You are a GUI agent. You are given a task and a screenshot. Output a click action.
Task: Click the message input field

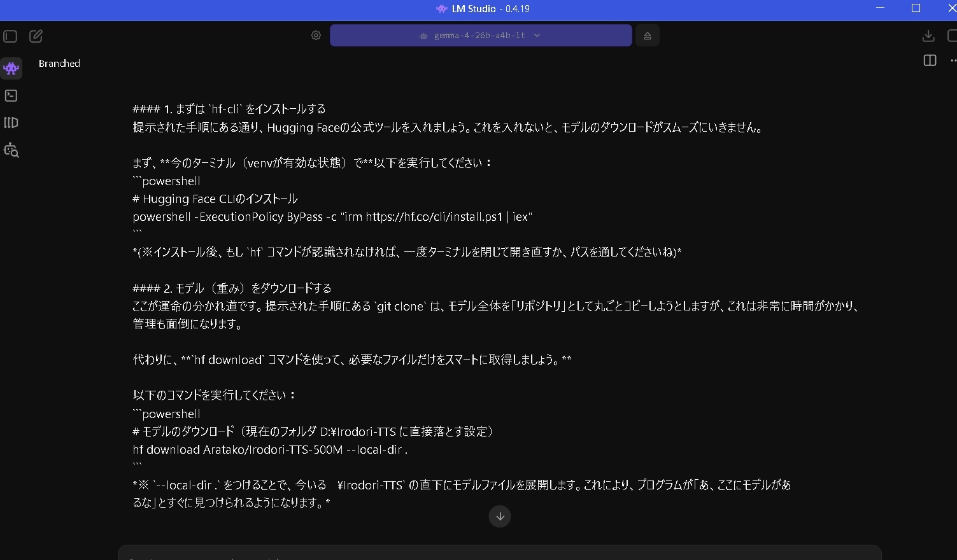(499, 553)
